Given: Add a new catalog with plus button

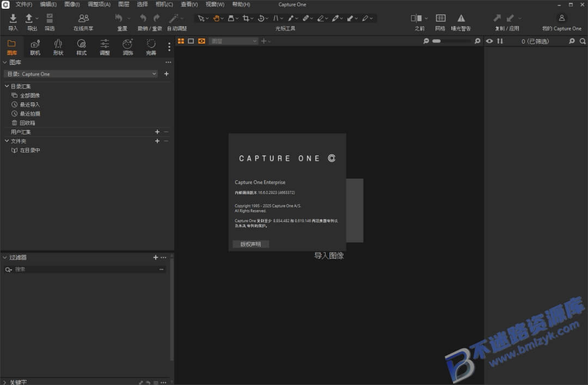Looking at the screenshot, I should coord(166,74).
